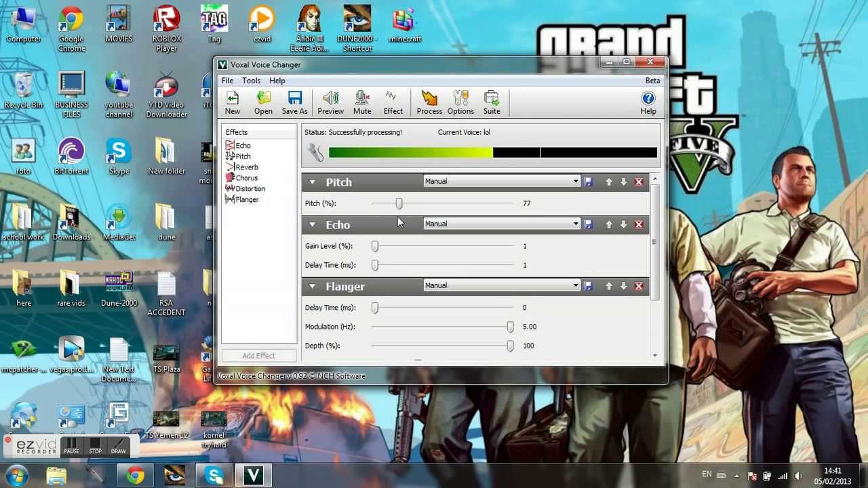
Task: Save the Flanger effect preset icon
Action: tap(588, 286)
